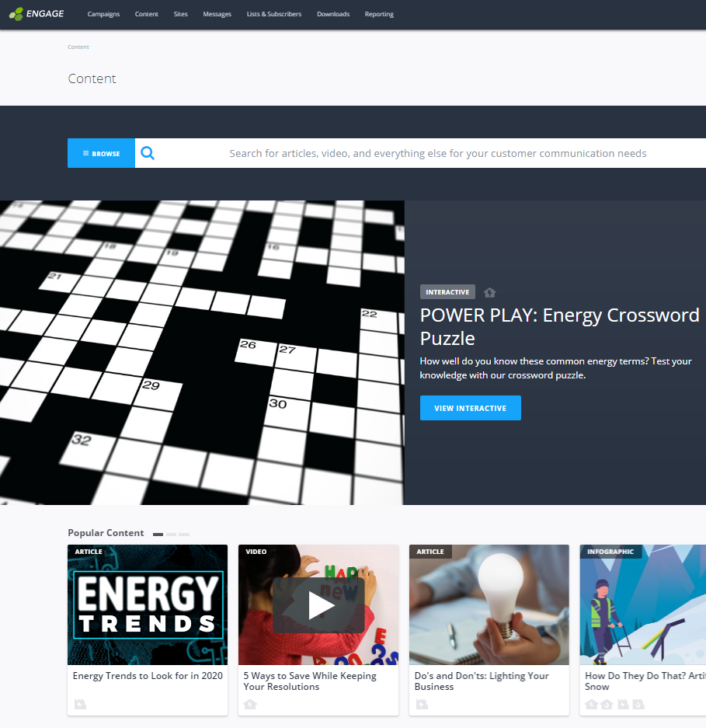Select the home icon under Resolutions video card
The width and height of the screenshot is (706, 728).
249,704
